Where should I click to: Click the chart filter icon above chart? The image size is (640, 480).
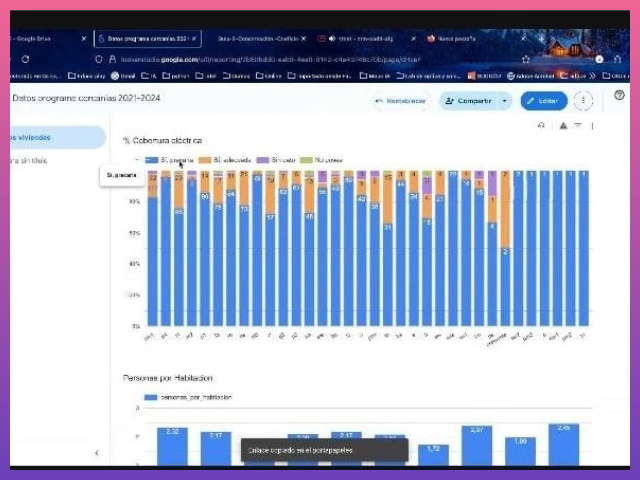click(577, 126)
